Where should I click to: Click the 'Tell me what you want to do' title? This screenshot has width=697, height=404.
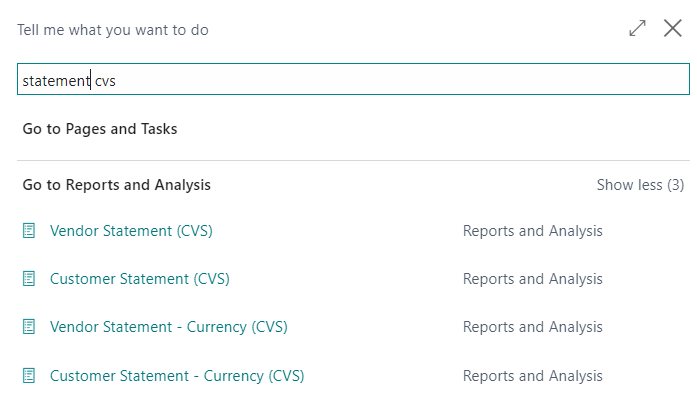[112, 30]
